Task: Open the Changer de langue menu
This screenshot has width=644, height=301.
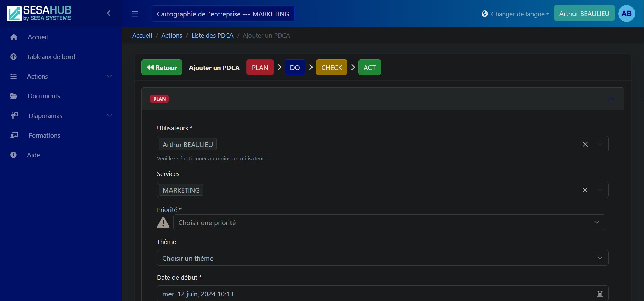Action: (515, 14)
